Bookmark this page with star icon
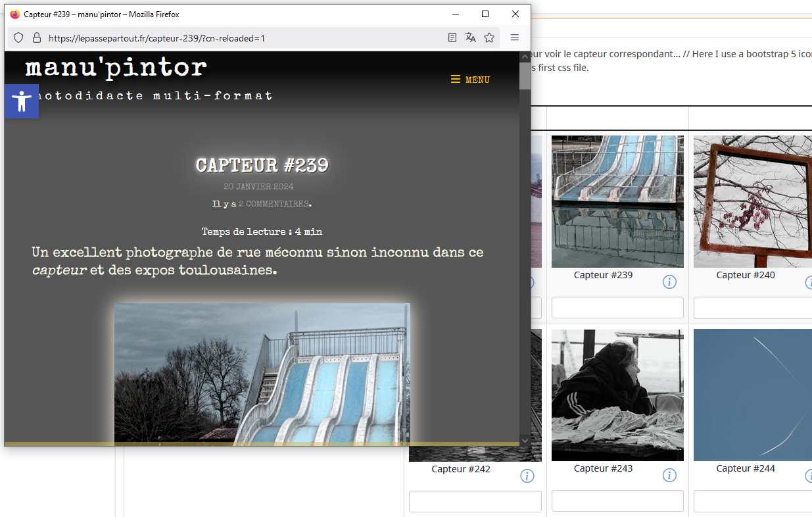Screen dimensions: 812x517 tap(489, 38)
